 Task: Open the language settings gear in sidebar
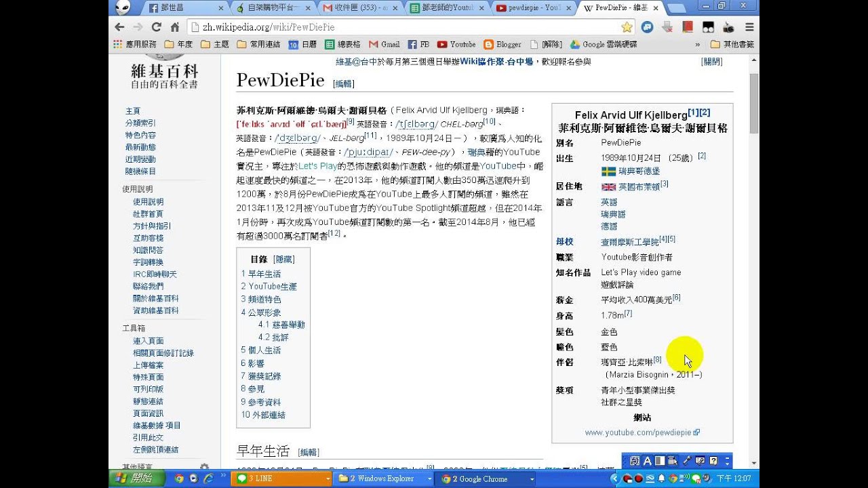pyautogui.click(x=204, y=467)
